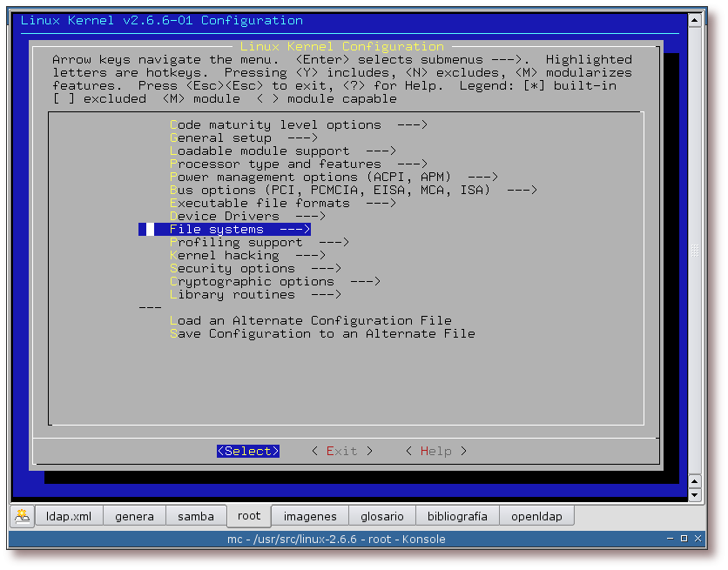Screen dimensions: 728x570
Task: Switch to the ldap.xml session tab
Action: (x=69, y=516)
